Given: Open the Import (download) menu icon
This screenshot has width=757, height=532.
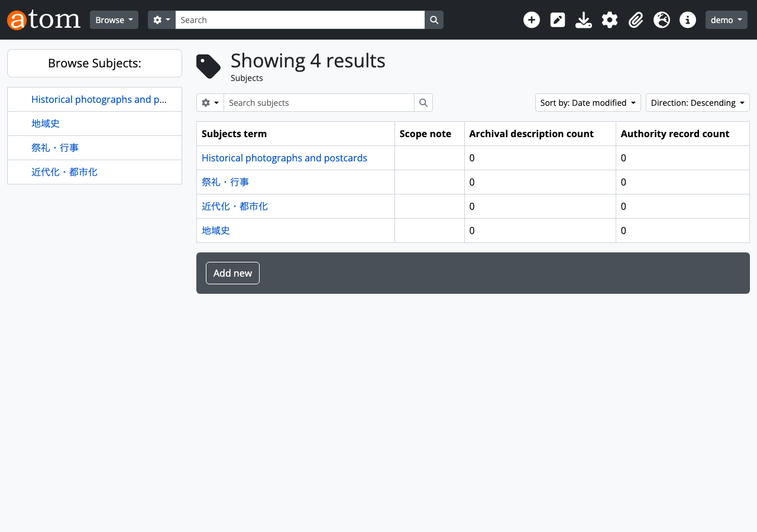Looking at the screenshot, I should (x=584, y=20).
